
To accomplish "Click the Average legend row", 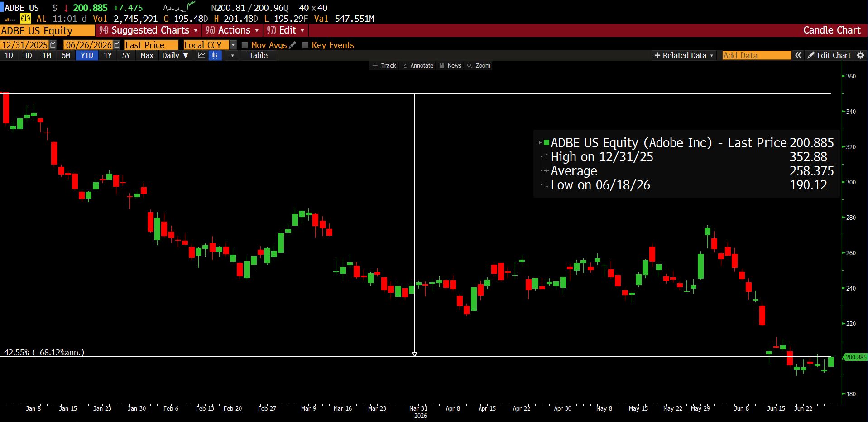I will (x=688, y=171).
